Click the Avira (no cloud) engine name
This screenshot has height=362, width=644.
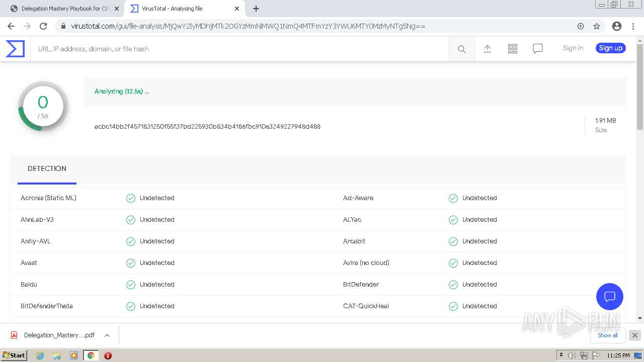[366, 263]
